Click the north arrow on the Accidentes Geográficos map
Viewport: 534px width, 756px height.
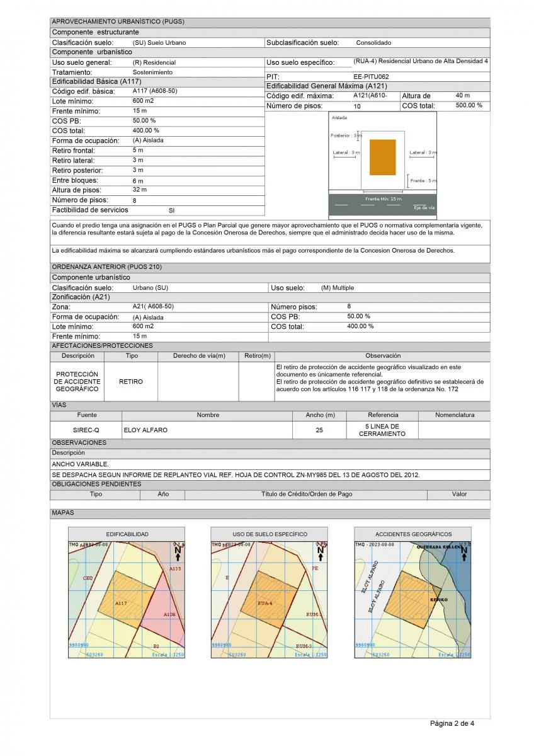point(464,554)
